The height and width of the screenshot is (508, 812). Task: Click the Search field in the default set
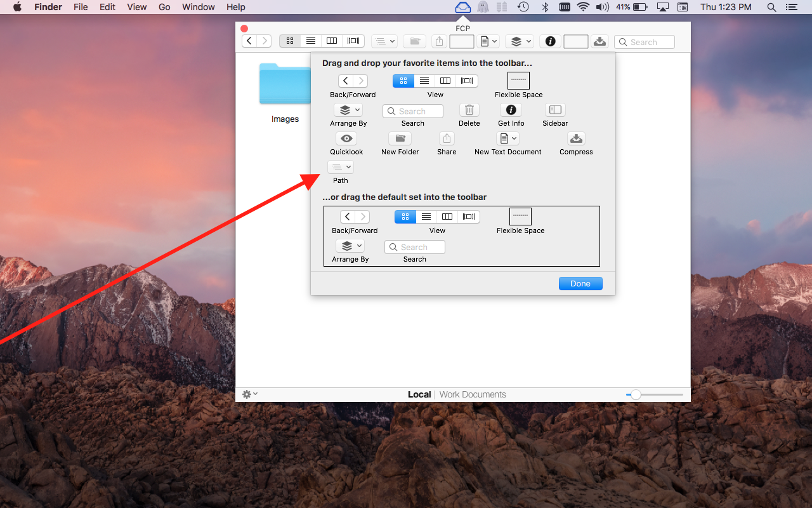(x=415, y=247)
